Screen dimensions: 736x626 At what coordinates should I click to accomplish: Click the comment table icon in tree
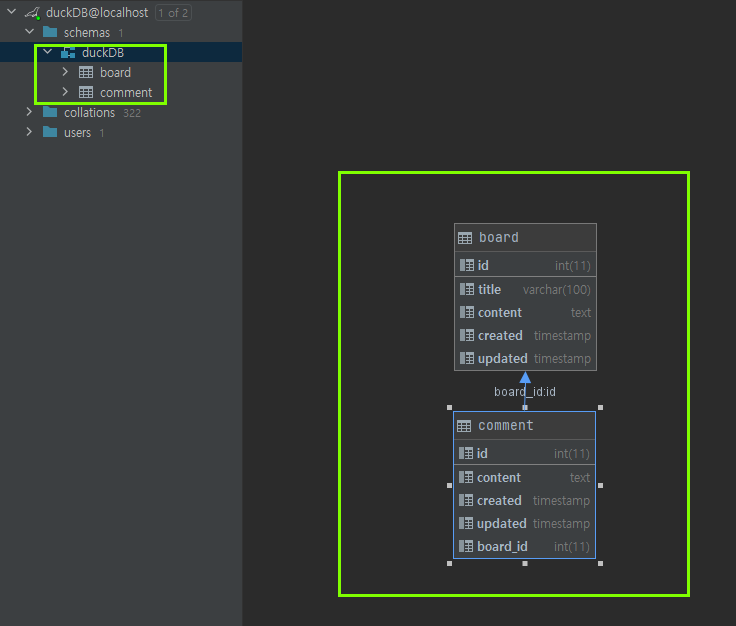tap(86, 92)
